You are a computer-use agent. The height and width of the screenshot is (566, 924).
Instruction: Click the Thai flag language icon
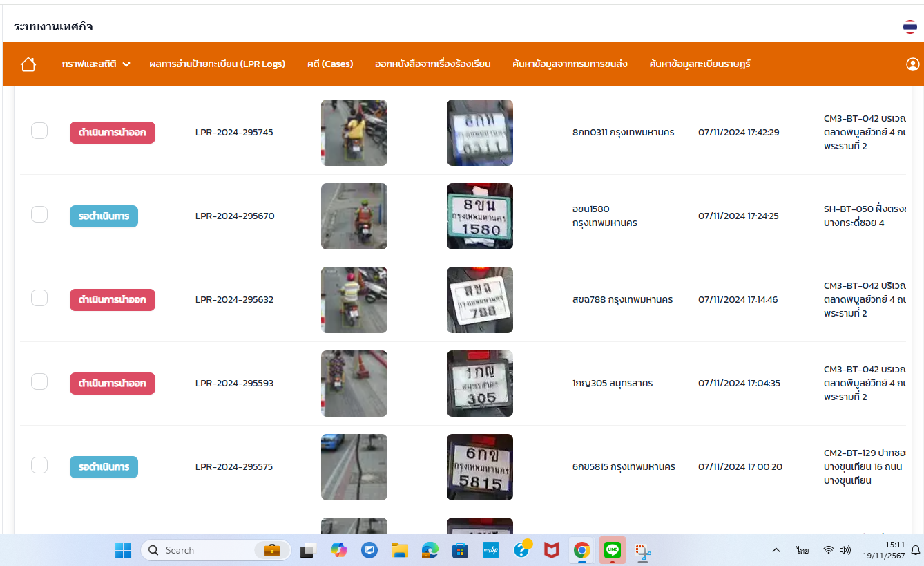click(x=910, y=27)
